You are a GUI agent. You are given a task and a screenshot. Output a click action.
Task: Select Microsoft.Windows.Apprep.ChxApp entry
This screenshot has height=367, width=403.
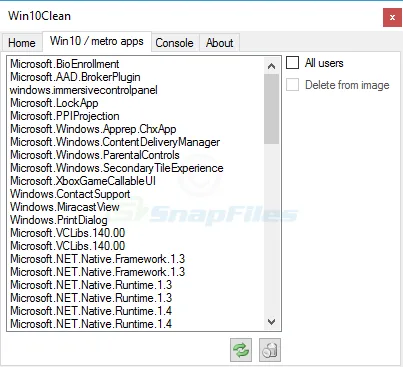[x=135, y=129]
